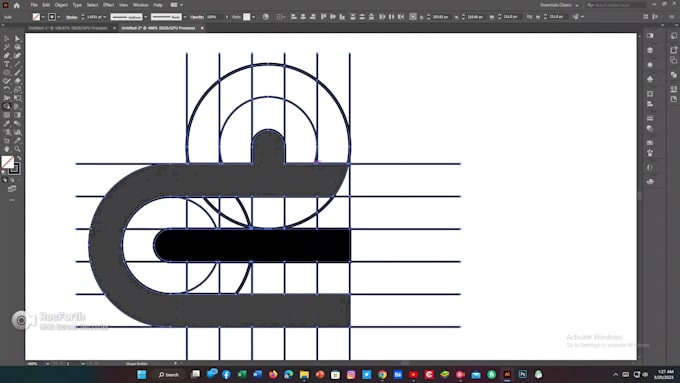The width and height of the screenshot is (680, 383).
Task: Open the Object menu
Action: point(61,5)
